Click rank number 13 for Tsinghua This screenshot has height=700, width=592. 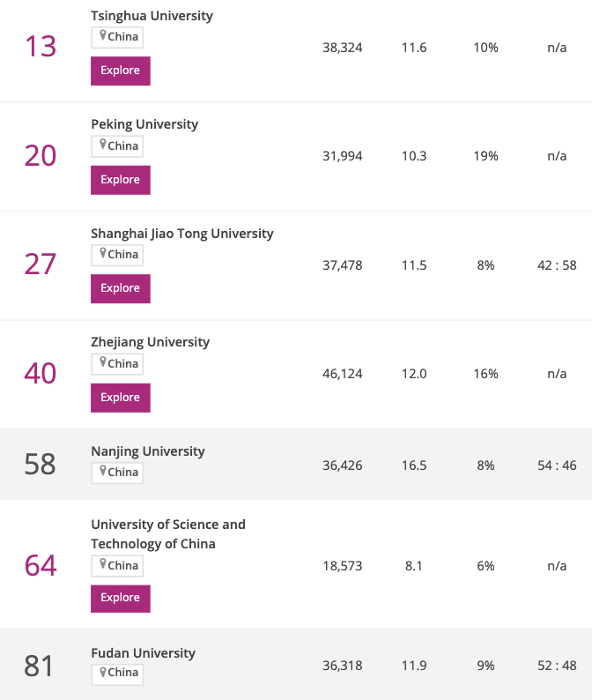[x=41, y=47]
